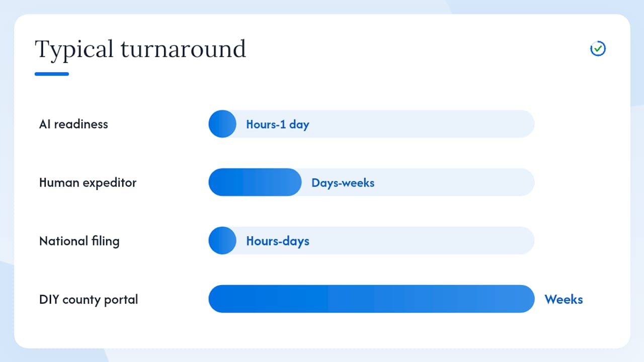Click the National filing bar's blue fill
This screenshot has height=362, width=644.
(222, 240)
